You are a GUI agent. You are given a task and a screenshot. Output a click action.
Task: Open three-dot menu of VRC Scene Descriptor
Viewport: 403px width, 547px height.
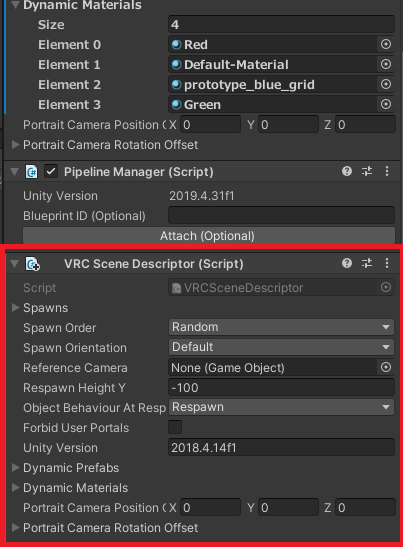point(387,263)
